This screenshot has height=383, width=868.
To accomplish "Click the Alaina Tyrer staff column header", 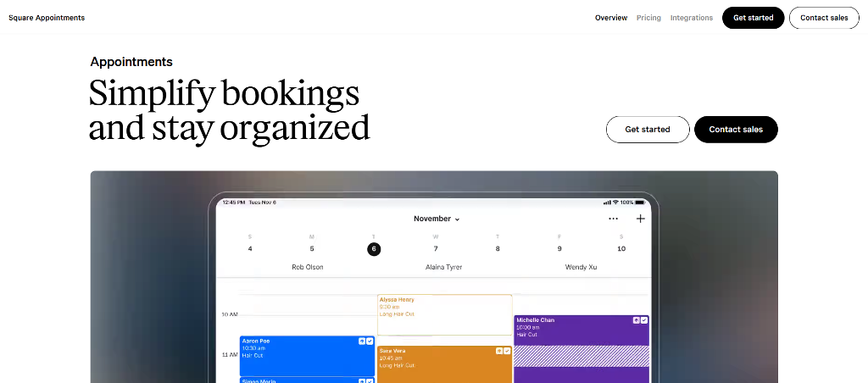I will [x=444, y=267].
